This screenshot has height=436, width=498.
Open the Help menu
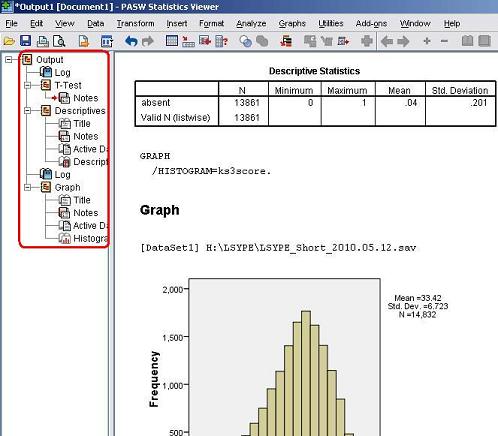point(452,23)
